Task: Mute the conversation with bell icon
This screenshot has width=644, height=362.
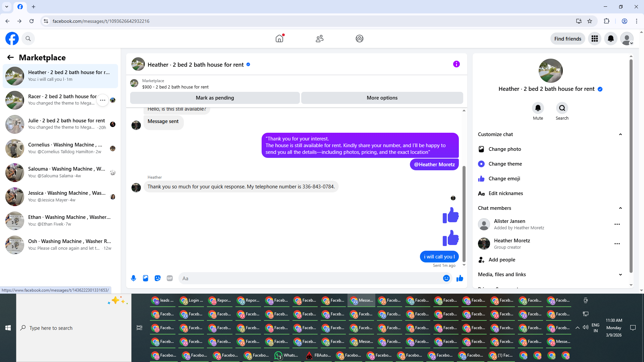Action: tap(538, 108)
